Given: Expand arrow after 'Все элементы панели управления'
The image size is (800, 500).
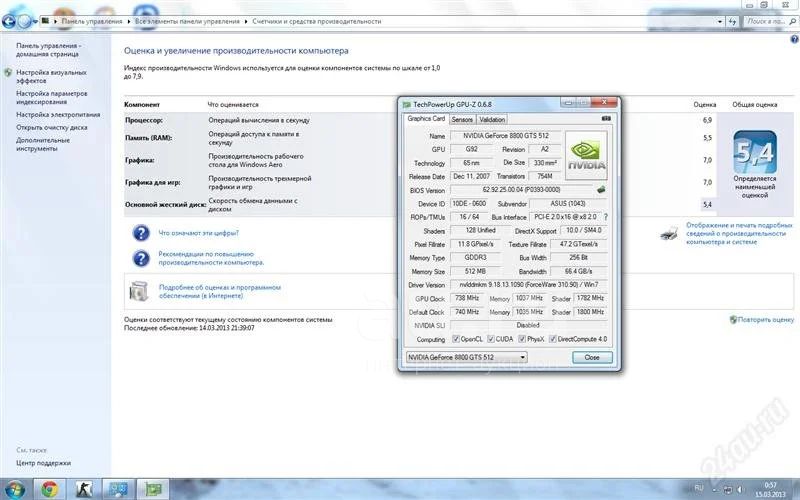Looking at the screenshot, I should (246, 21).
